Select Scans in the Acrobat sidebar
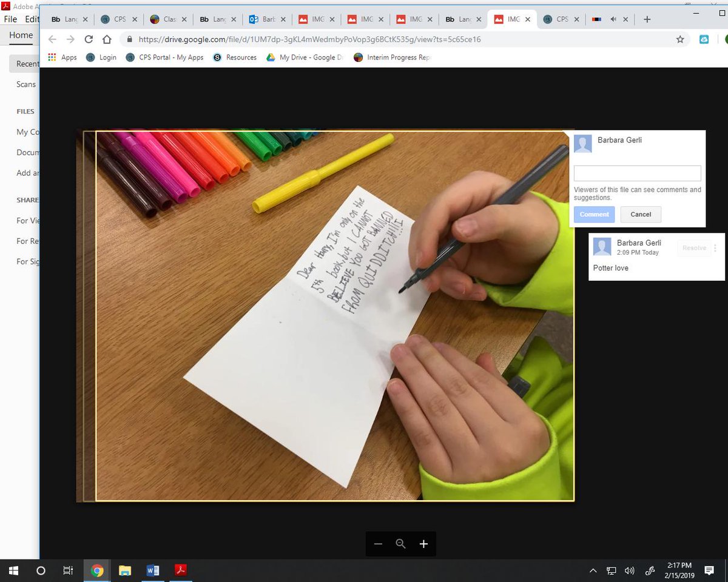Screen dimensions: 728x582 pos(26,84)
